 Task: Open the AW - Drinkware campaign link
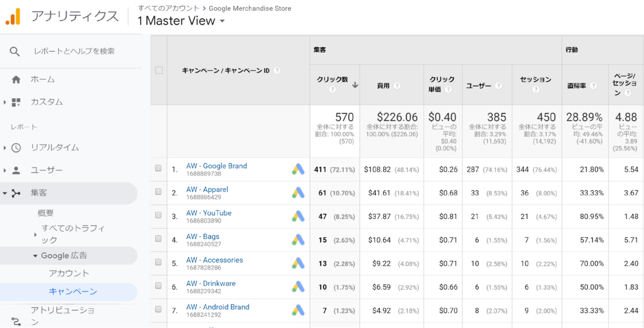pyautogui.click(x=211, y=283)
